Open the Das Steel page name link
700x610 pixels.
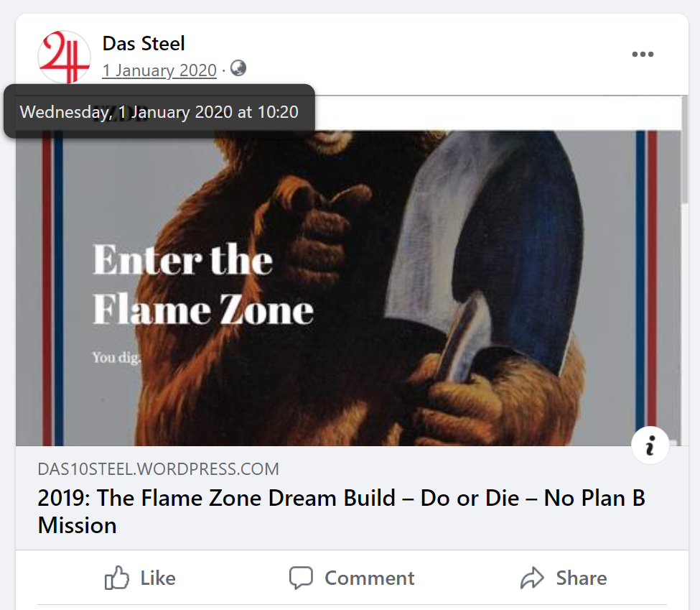144,43
